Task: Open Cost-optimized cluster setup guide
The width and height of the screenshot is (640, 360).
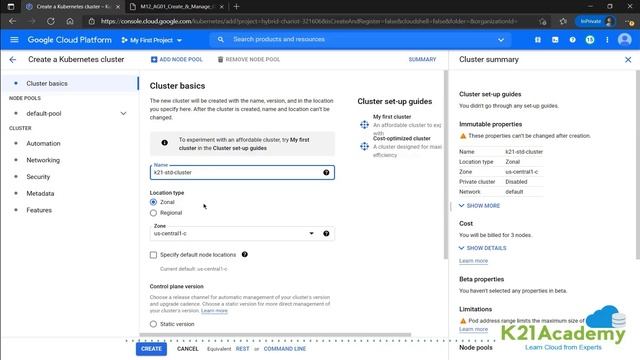Action: pyautogui.click(x=402, y=138)
